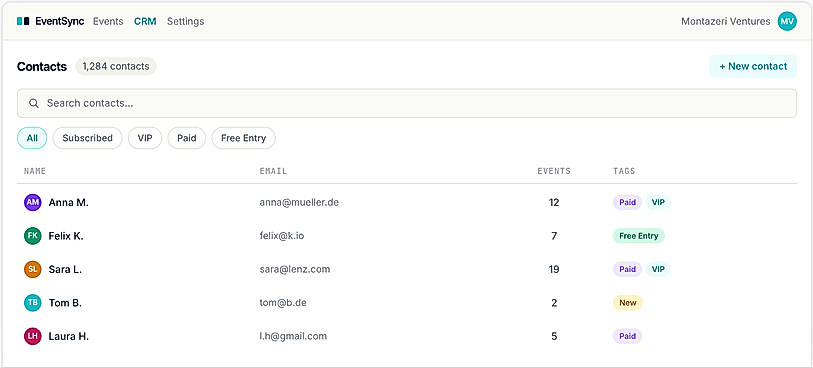
Task: Click the Paid tag on Anna M.
Action: pos(627,203)
